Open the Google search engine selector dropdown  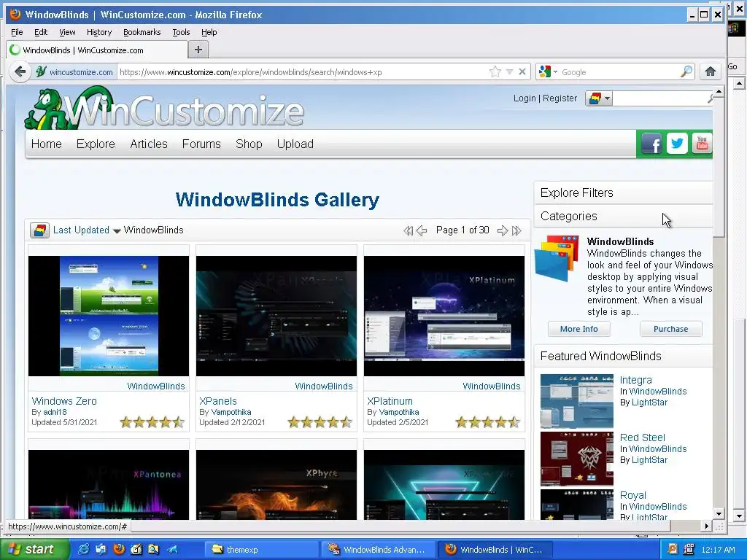point(548,72)
